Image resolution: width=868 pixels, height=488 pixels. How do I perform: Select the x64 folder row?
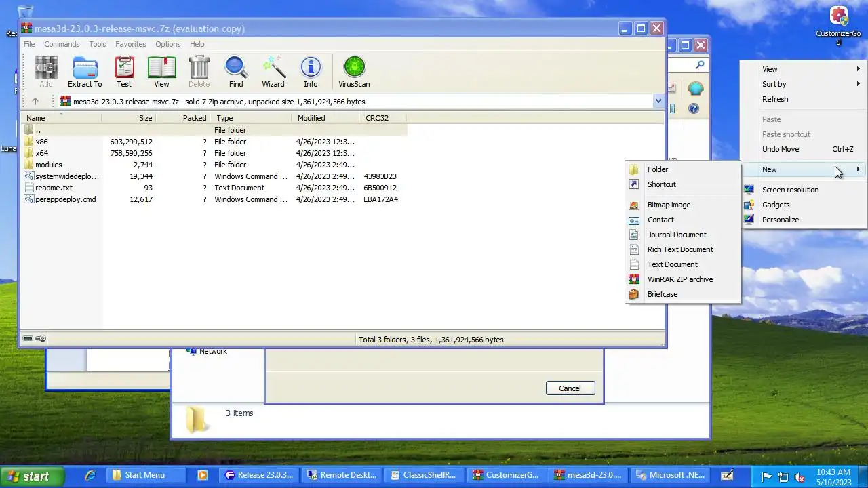(x=214, y=153)
